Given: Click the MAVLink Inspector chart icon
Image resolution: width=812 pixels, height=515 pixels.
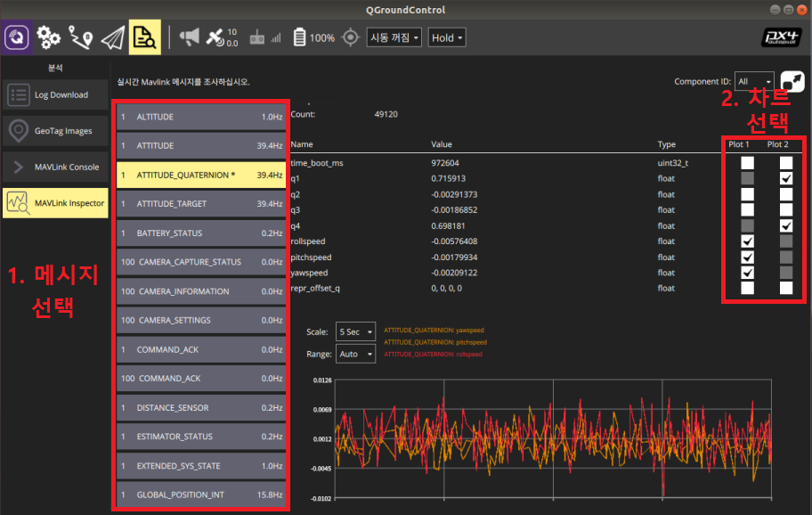Looking at the screenshot, I should coord(18,203).
